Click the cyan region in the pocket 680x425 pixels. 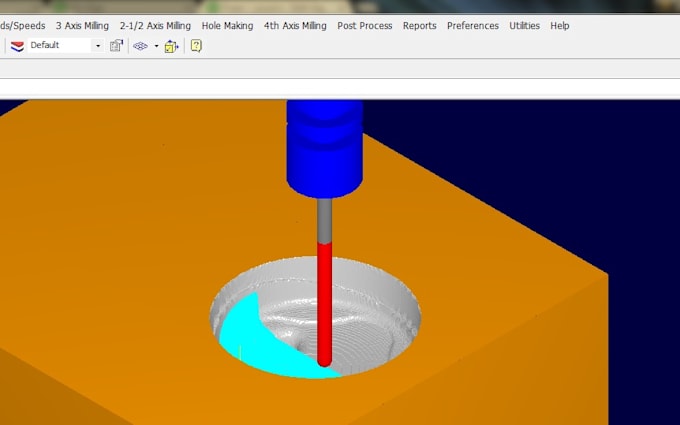point(250,340)
